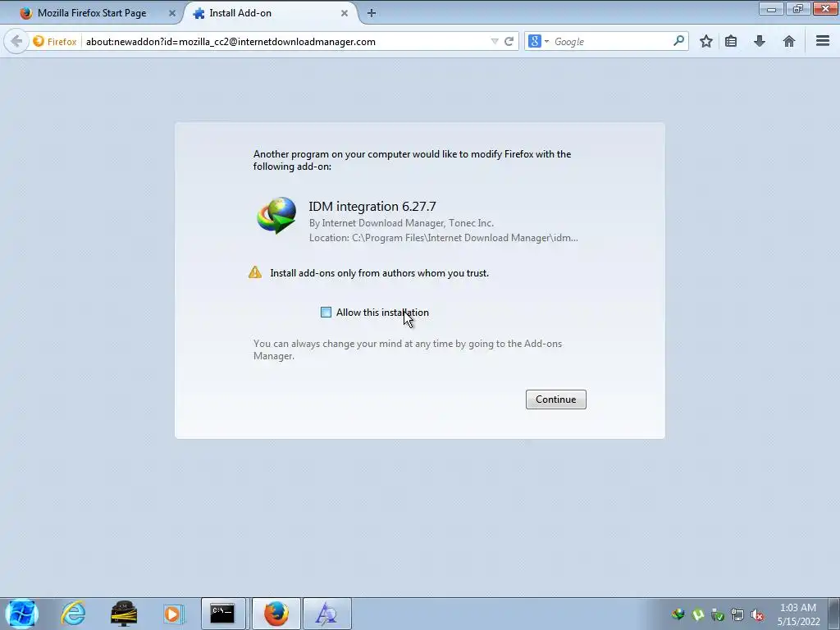Click the green shield tray icon
This screenshot has height=630, width=840.
coord(717,615)
